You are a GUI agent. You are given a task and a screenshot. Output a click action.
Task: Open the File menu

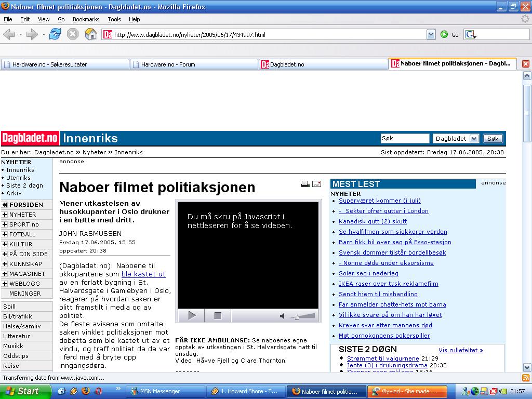(x=8, y=19)
